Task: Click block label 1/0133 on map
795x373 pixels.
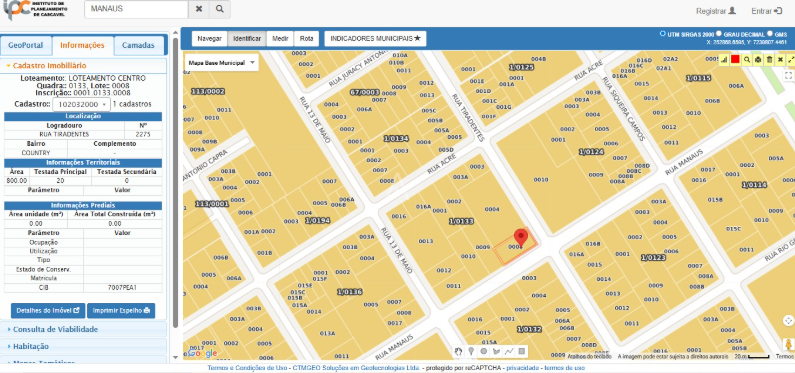Action: [x=461, y=221]
